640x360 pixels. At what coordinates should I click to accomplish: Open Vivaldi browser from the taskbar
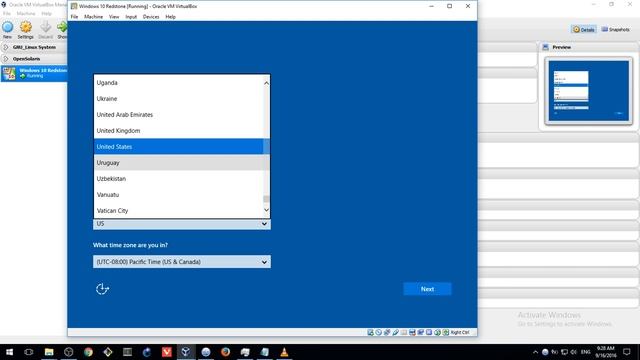click(x=167, y=352)
